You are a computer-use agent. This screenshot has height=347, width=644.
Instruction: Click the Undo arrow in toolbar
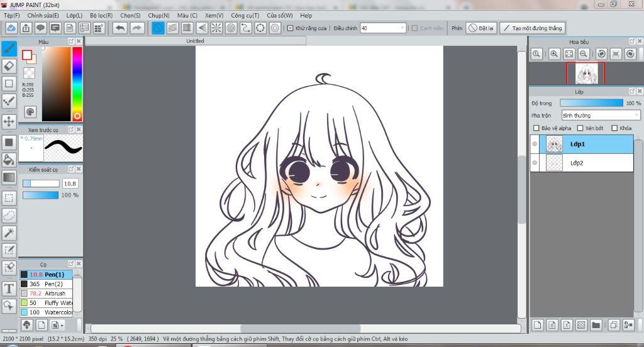pyautogui.click(x=120, y=28)
